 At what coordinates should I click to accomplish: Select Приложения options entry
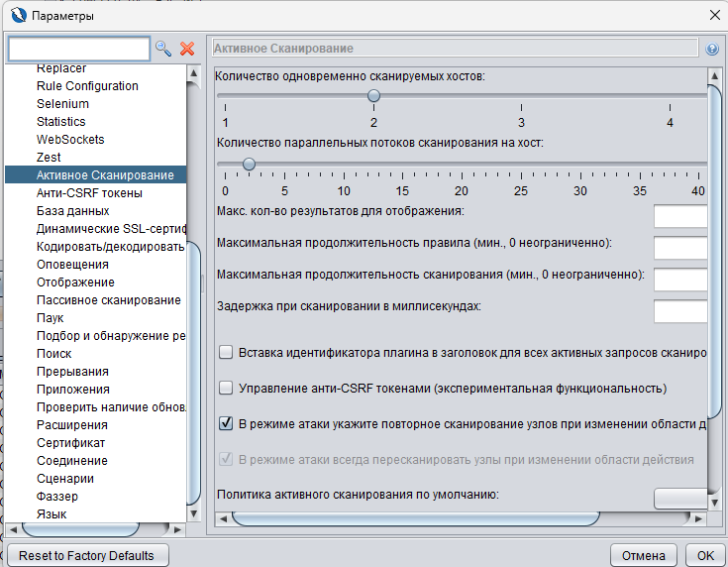pos(73,390)
